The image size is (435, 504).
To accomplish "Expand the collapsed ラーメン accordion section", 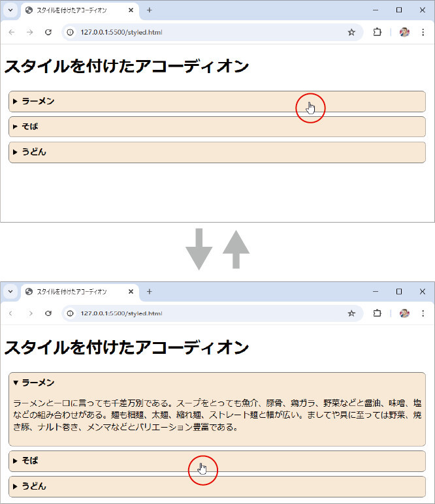I will (39, 101).
